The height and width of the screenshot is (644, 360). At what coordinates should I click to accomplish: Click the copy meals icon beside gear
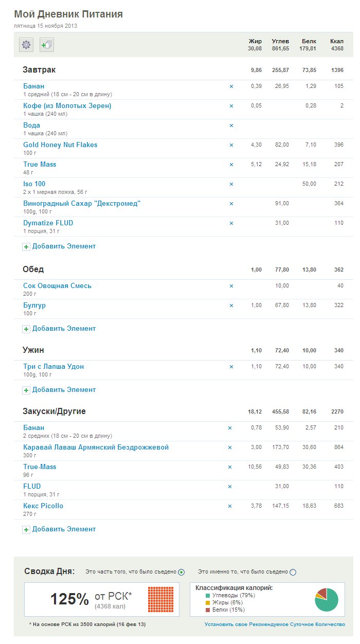pyautogui.click(x=47, y=45)
